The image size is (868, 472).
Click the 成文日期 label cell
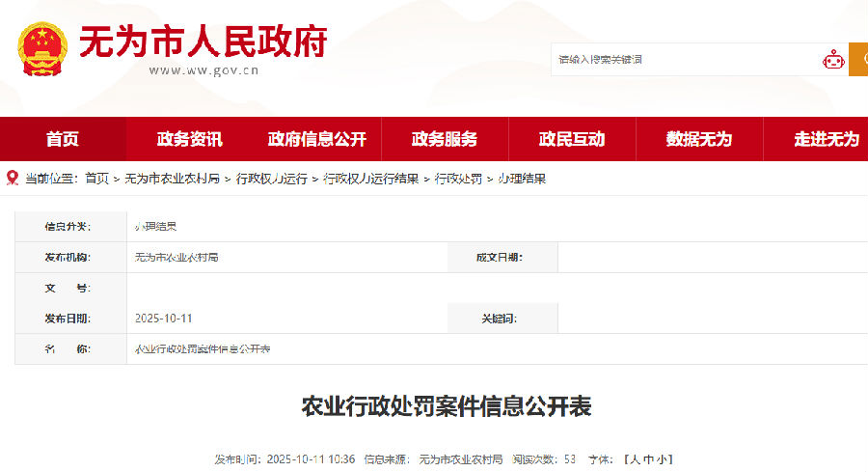click(x=502, y=257)
